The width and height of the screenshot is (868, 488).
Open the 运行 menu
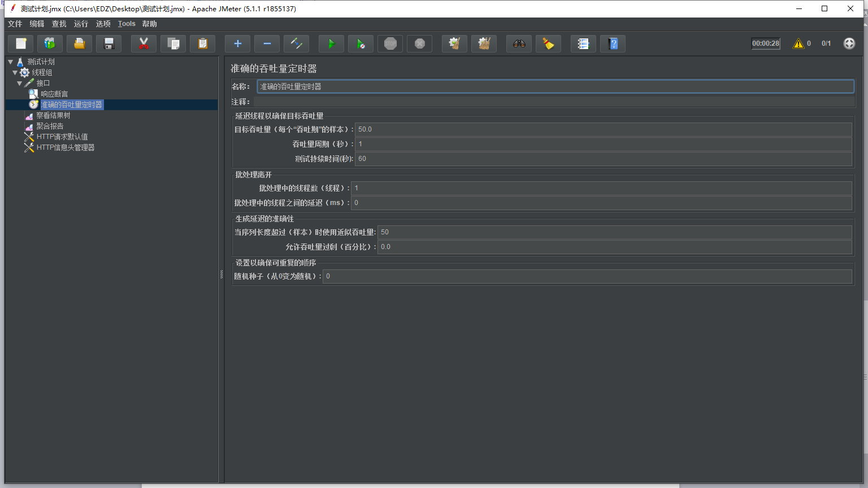click(81, 24)
